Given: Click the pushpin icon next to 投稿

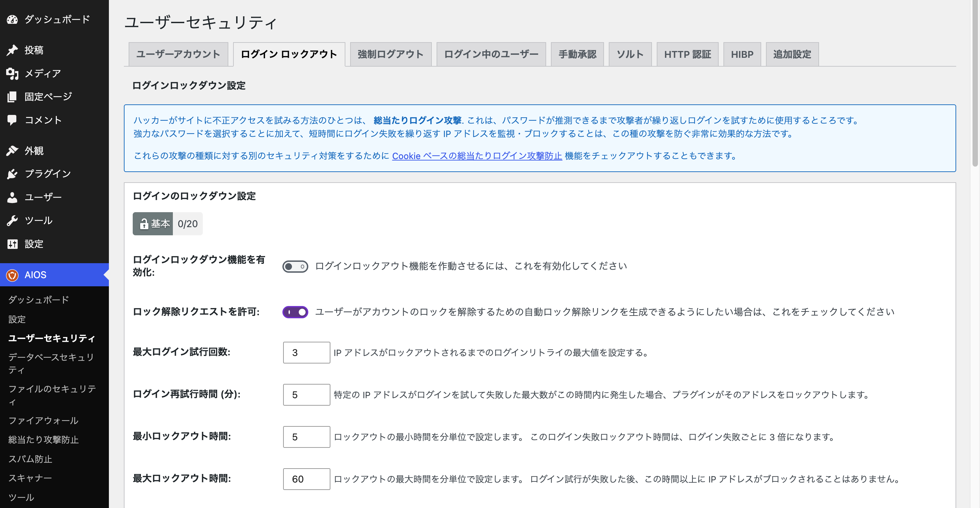Looking at the screenshot, I should pyautogui.click(x=12, y=50).
